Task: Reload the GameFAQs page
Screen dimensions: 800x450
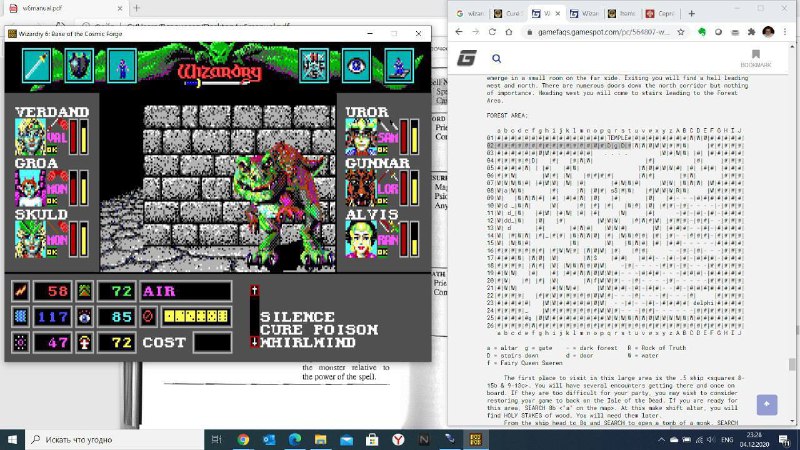Action: (492, 32)
